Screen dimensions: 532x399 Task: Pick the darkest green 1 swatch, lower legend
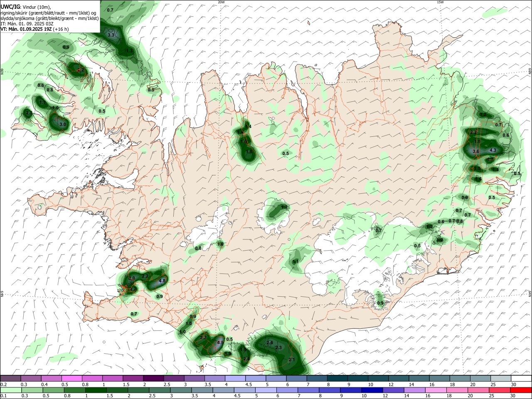(x=96, y=390)
